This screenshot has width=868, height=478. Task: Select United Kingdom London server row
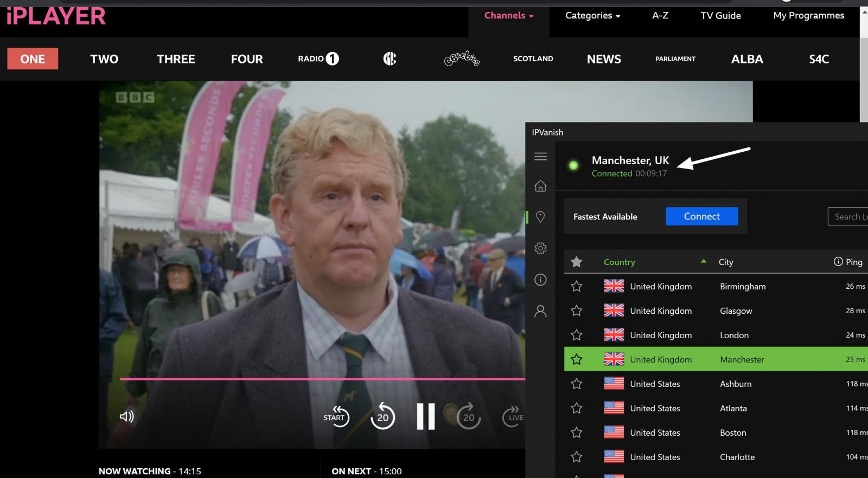716,335
